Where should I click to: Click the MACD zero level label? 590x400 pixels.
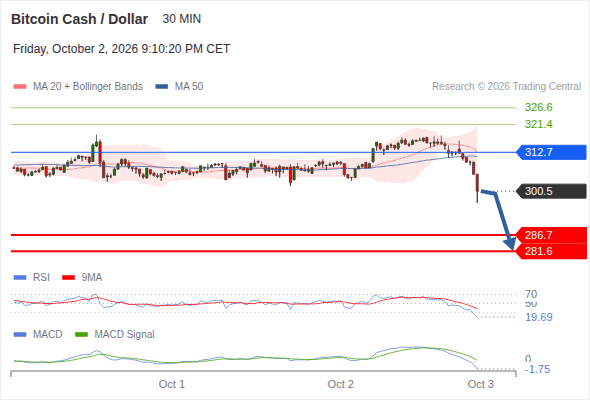pyautogui.click(x=528, y=359)
